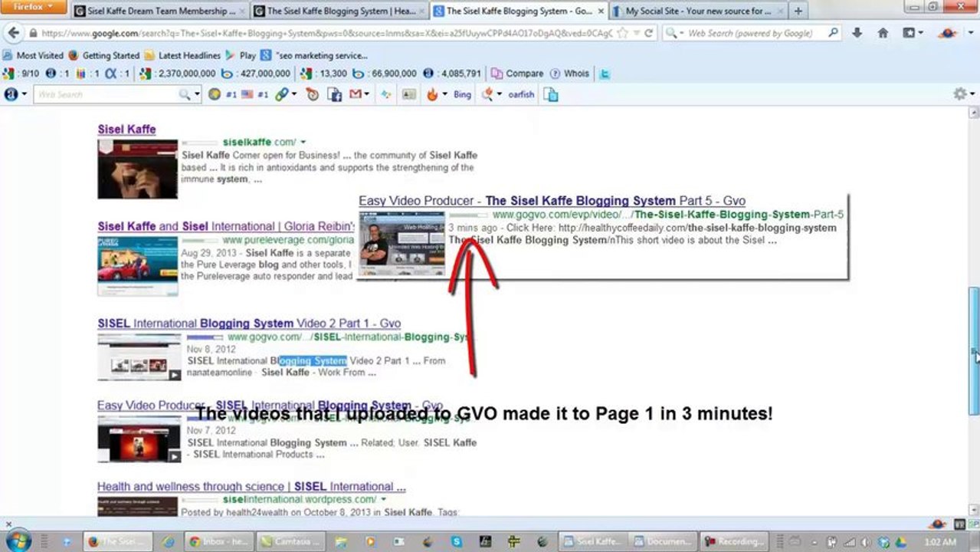This screenshot has height=552, width=980.
Task: Open a new browser tab with plus button
Action: [798, 11]
